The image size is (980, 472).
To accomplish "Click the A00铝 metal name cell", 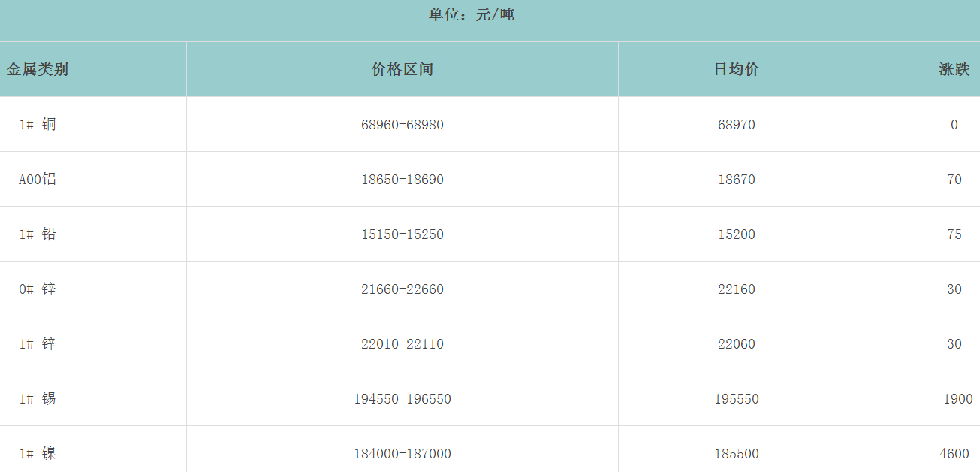I will (x=38, y=180).
